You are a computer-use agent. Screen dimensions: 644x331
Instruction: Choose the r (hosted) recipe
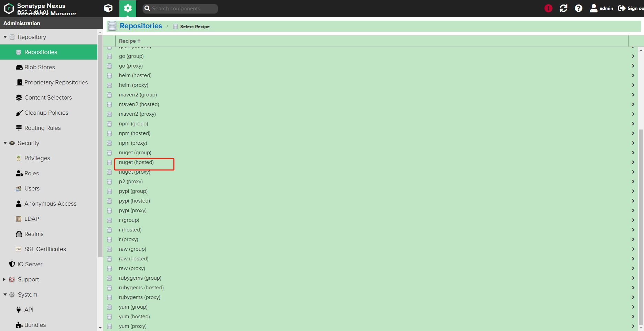click(130, 230)
